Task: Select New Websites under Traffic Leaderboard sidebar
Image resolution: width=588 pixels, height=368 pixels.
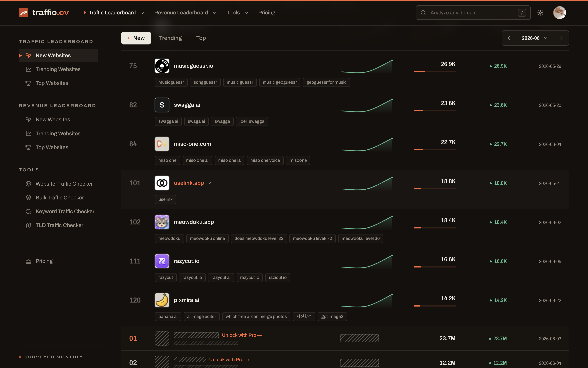Action: click(59, 55)
